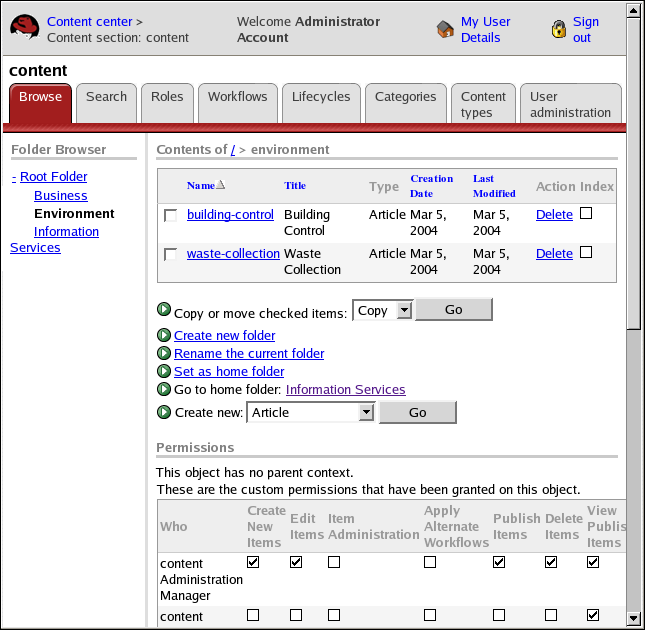This screenshot has width=645, height=630.
Task: Click the green arrow icon beside Create new folder
Action: click(x=164, y=335)
